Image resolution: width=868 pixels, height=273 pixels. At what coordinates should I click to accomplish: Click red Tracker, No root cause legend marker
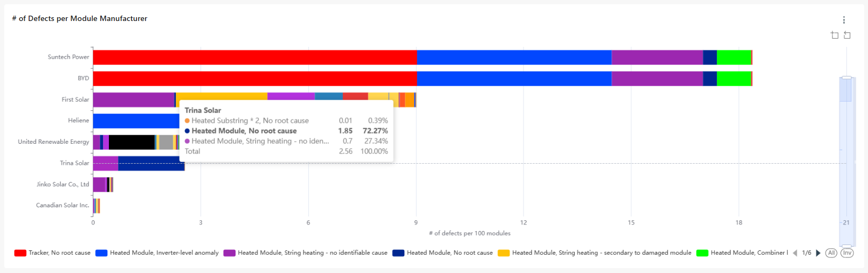click(x=20, y=253)
